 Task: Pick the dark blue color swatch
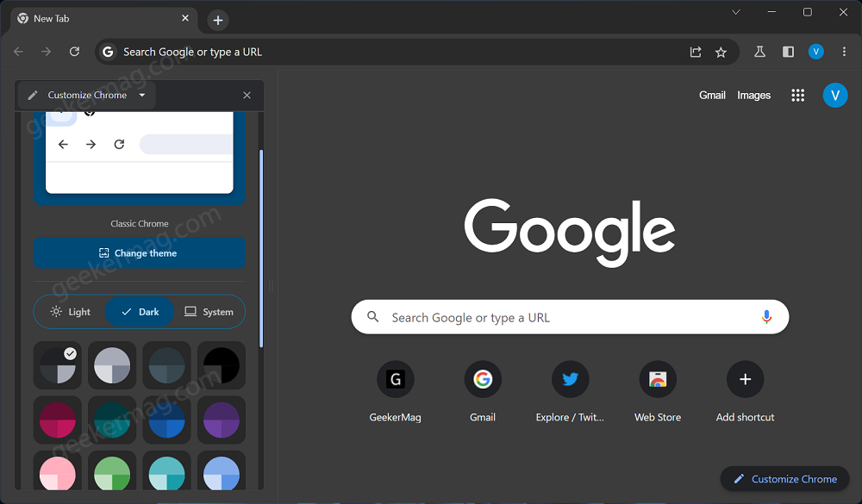tap(166, 420)
